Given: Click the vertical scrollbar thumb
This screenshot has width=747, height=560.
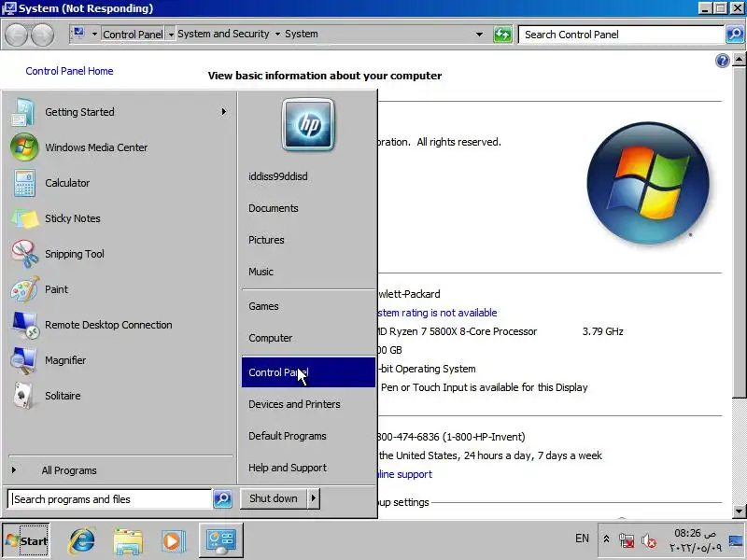Looking at the screenshot, I should pos(739,231).
